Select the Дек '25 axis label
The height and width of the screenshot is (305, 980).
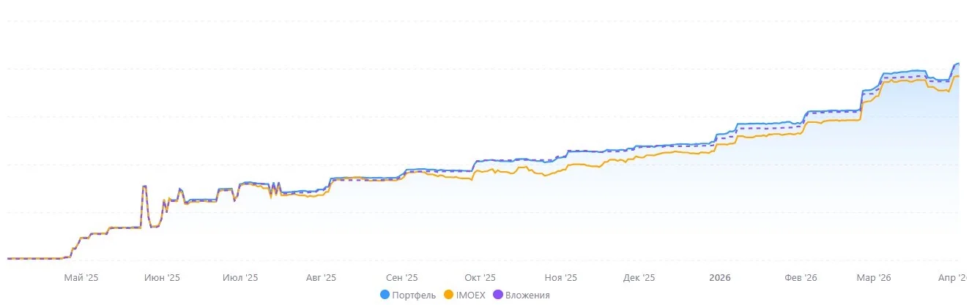pos(639,278)
